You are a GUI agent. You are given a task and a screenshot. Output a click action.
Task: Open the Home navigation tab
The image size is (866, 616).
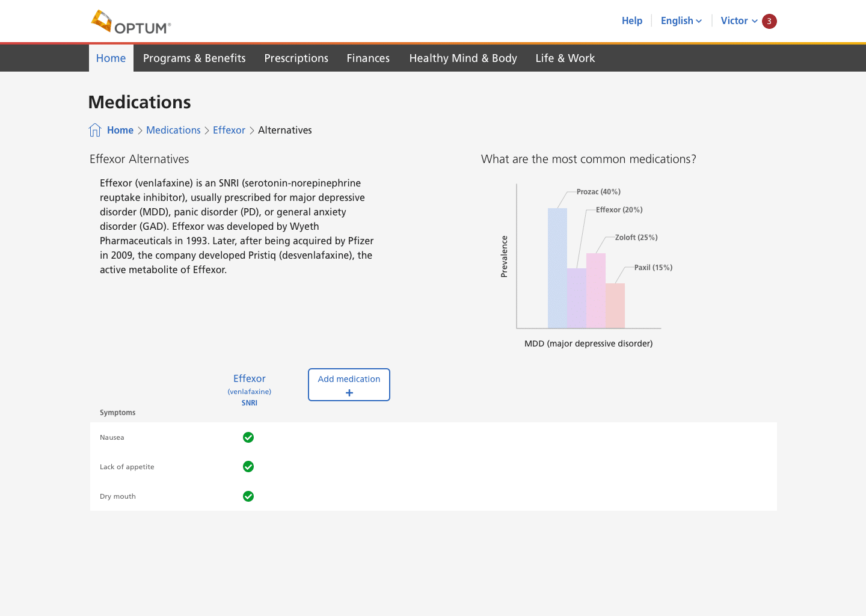click(111, 58)
